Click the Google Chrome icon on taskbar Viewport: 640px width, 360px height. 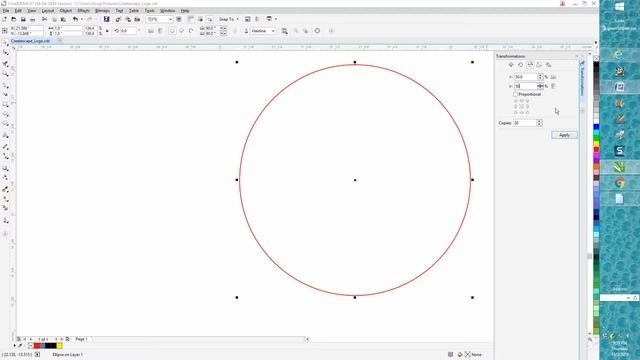coord(619,183)
